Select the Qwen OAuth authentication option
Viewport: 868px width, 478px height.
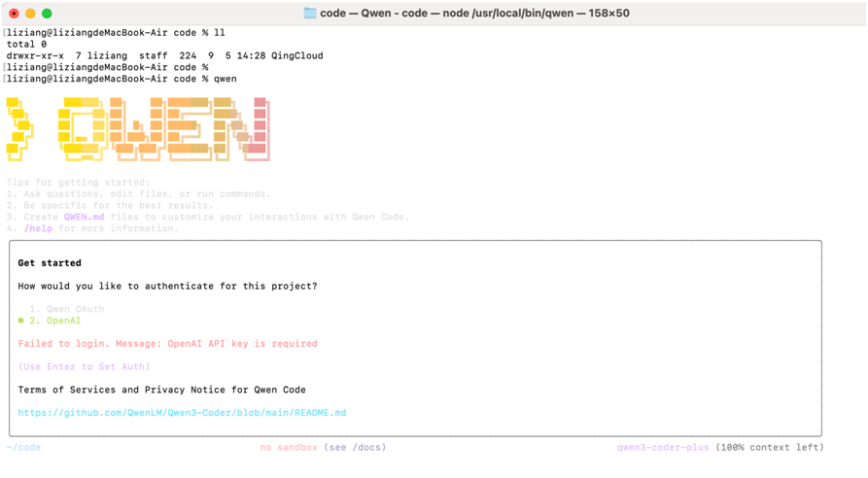(x=66, y=309)
